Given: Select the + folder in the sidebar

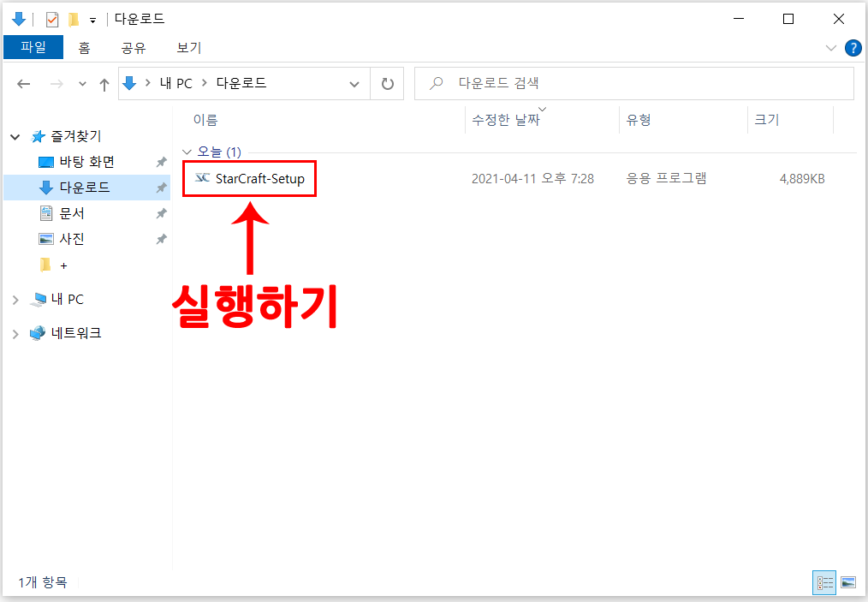Looking at the screenshot, I should [x=63, y=265].
